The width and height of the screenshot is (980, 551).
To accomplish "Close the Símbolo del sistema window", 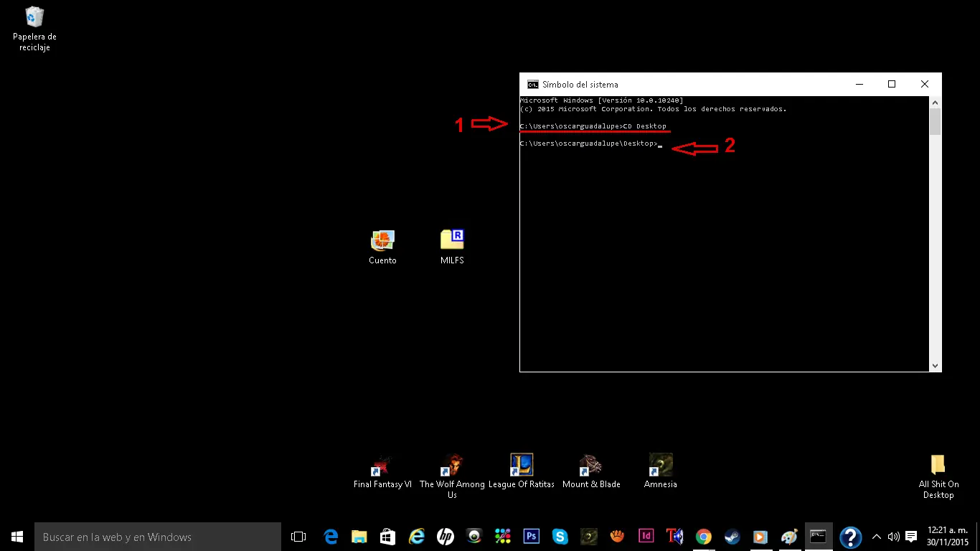I will [x=925, y=85].
